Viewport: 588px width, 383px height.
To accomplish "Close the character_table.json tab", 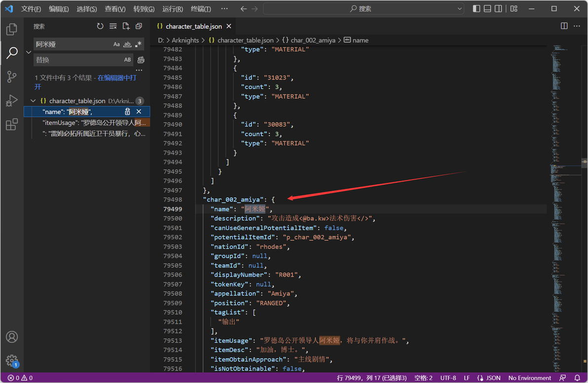I will tap(229, 26).
